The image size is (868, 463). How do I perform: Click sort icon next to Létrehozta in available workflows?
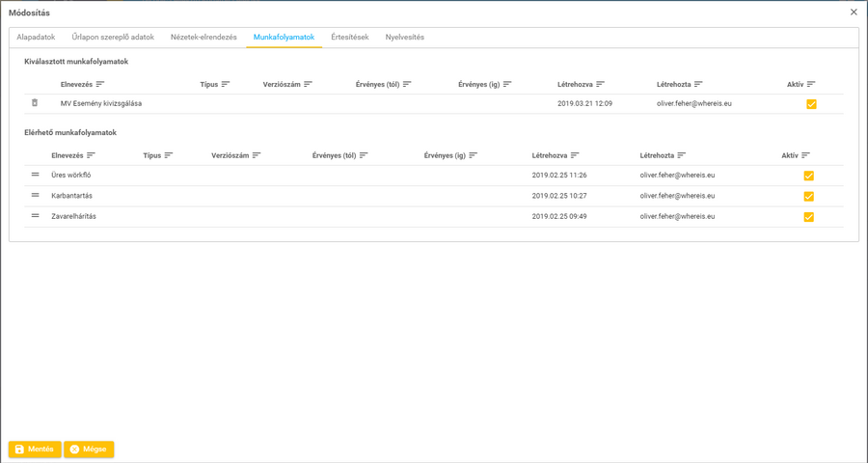tap(682, 155)
